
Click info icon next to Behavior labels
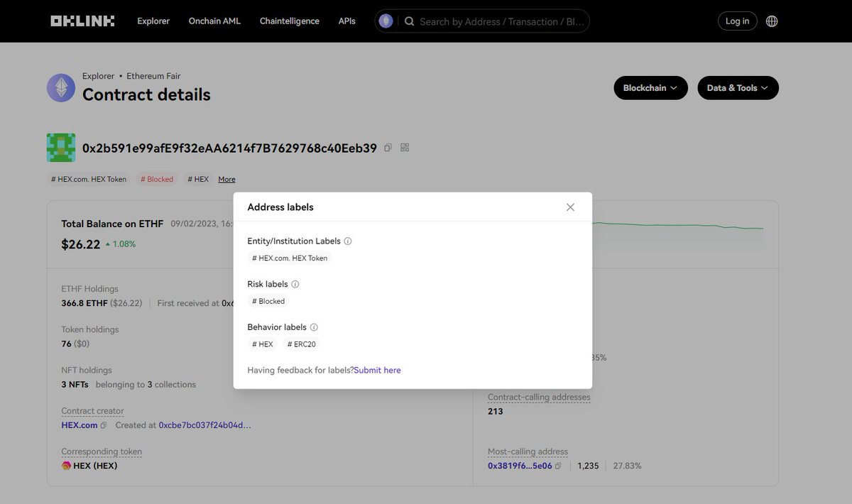point(314,327)
